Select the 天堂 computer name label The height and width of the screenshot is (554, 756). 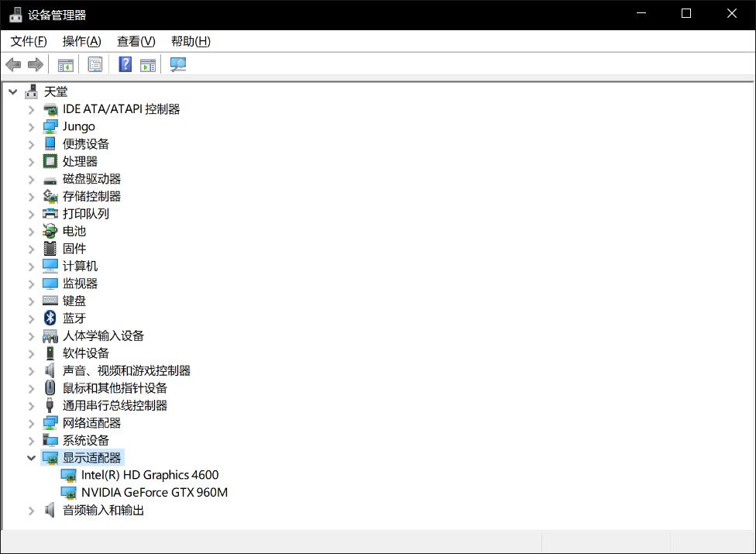56,91
